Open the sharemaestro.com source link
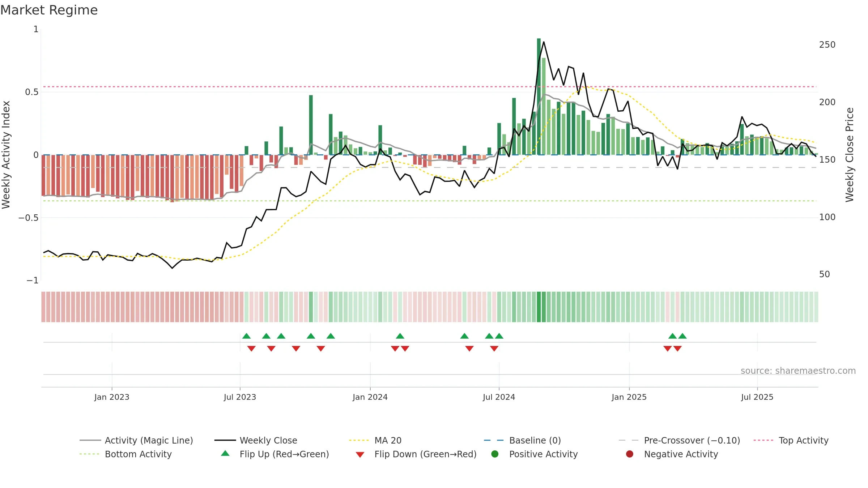 coord(798,371)
